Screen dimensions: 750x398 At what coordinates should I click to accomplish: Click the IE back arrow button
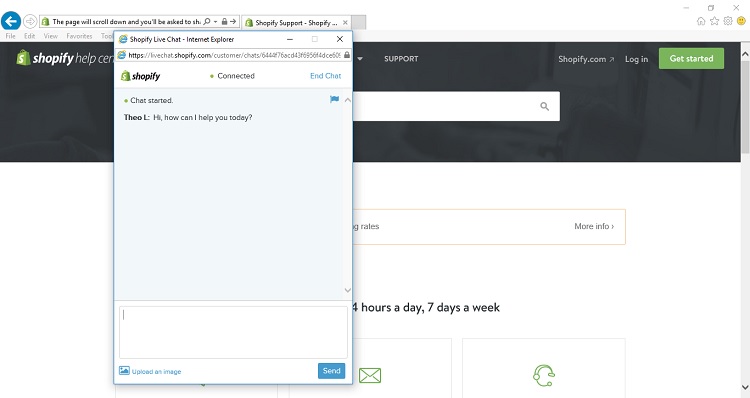11,21
